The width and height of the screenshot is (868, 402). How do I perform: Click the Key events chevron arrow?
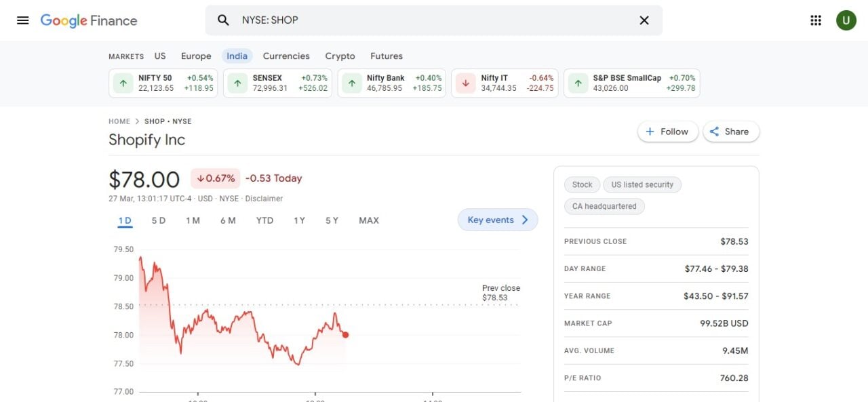tap(525, 220)
